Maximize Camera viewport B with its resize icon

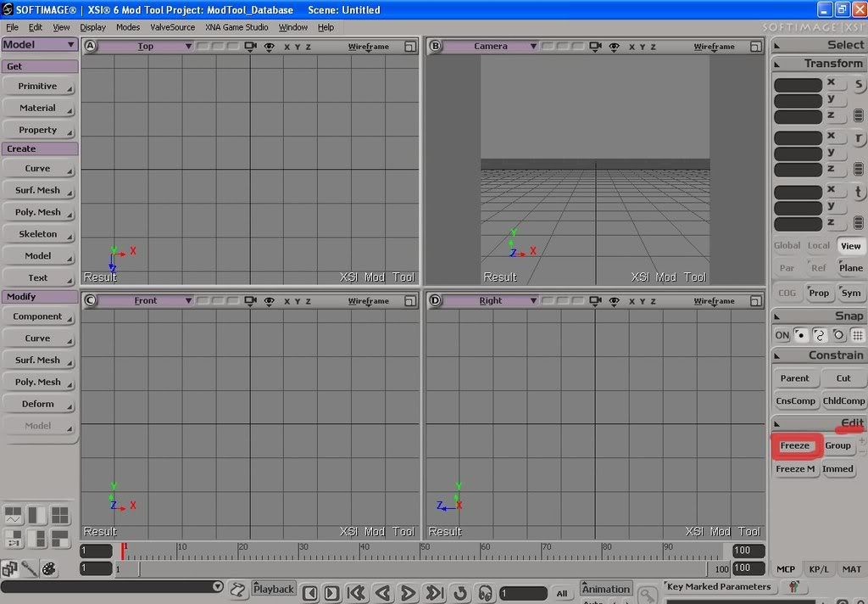click(755, 47)
